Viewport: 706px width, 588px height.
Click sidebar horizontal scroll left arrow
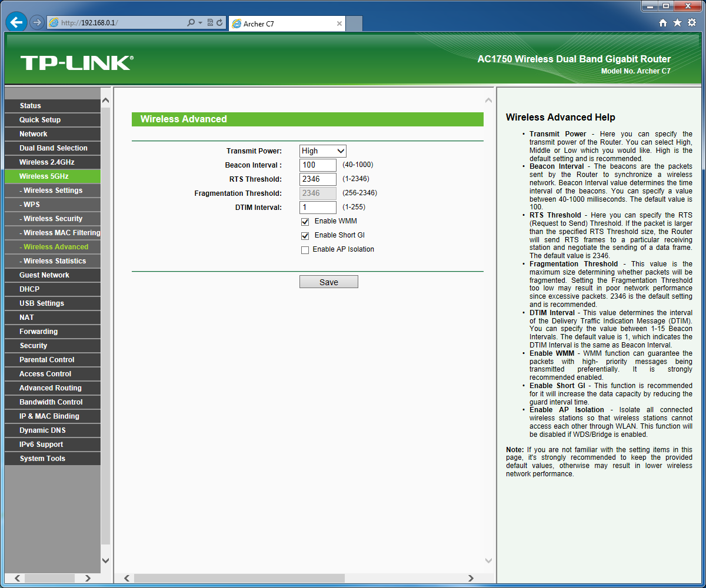pos(18,579)
